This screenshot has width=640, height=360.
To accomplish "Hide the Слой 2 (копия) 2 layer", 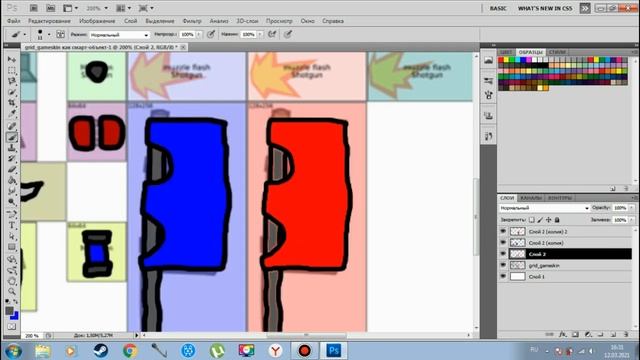I will [503, 231].
